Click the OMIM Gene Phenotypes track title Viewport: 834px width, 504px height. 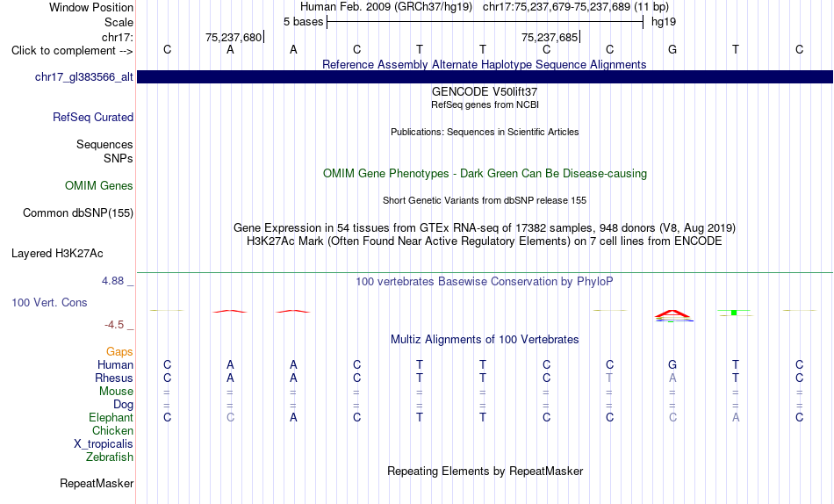click(485, 174)
